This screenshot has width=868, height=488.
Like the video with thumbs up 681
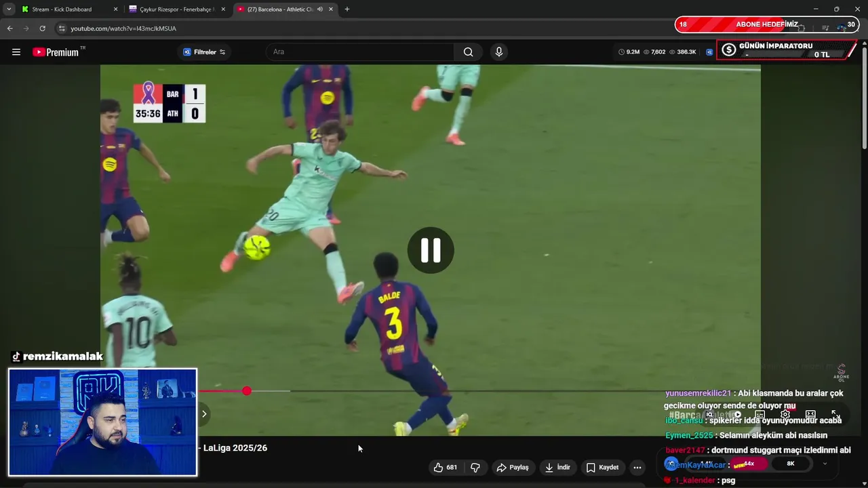(446, 467)
